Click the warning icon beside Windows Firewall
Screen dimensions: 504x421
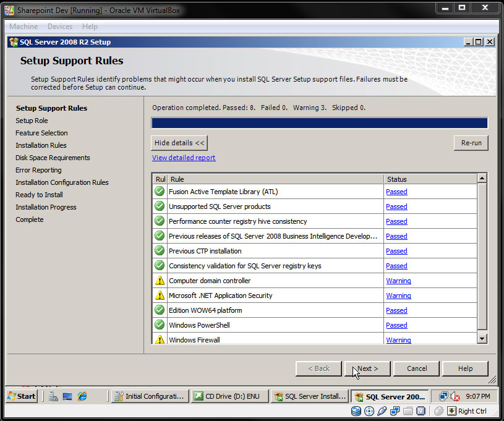[x=160, y=339]
